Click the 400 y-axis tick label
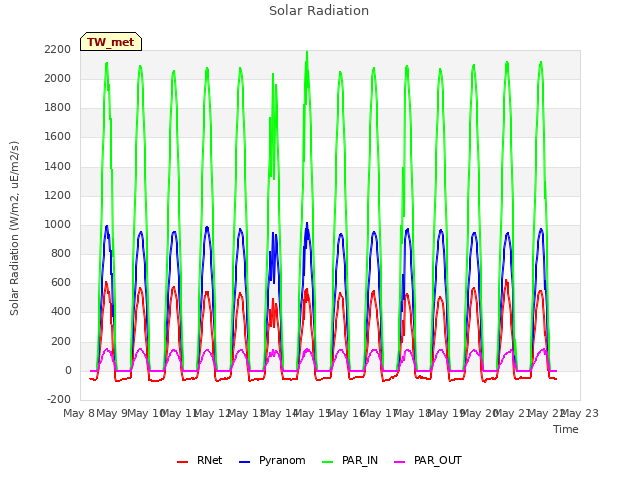This screenshot has height=480, width=640. (x=61, y=311)
